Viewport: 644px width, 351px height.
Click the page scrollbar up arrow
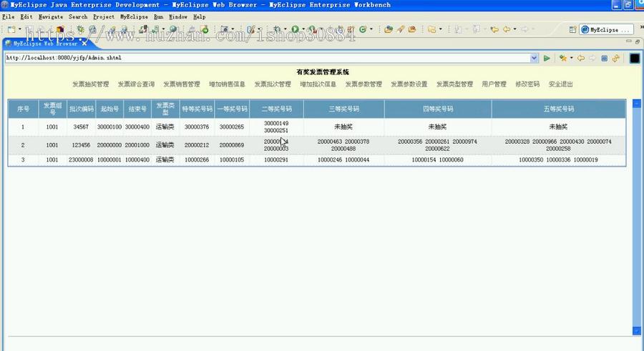pyautogui.click(x=637, y=103)
